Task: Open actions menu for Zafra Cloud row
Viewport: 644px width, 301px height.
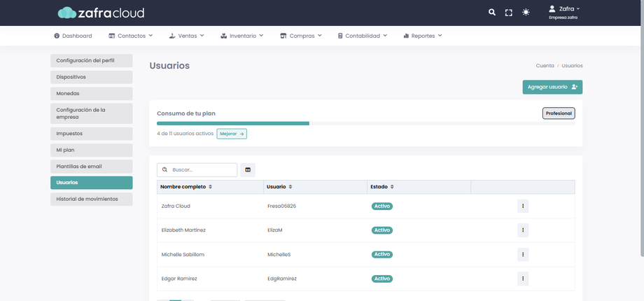Action: pos(522,206)
